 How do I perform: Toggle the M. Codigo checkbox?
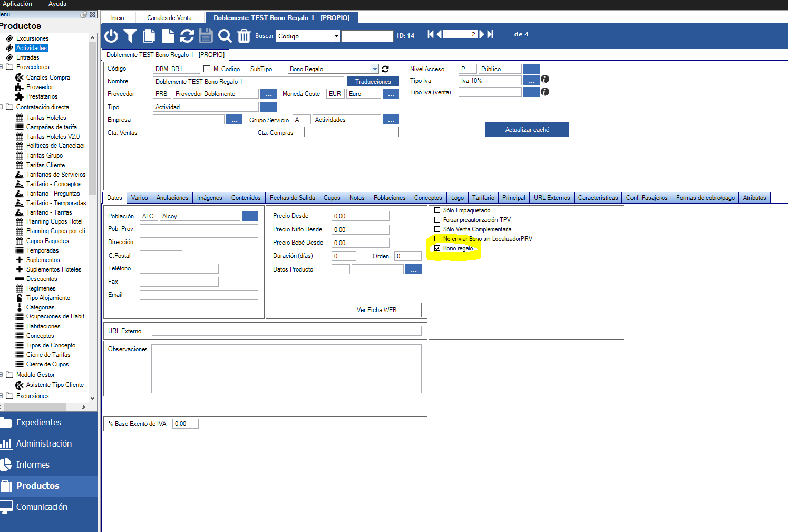tap(207, 69)
